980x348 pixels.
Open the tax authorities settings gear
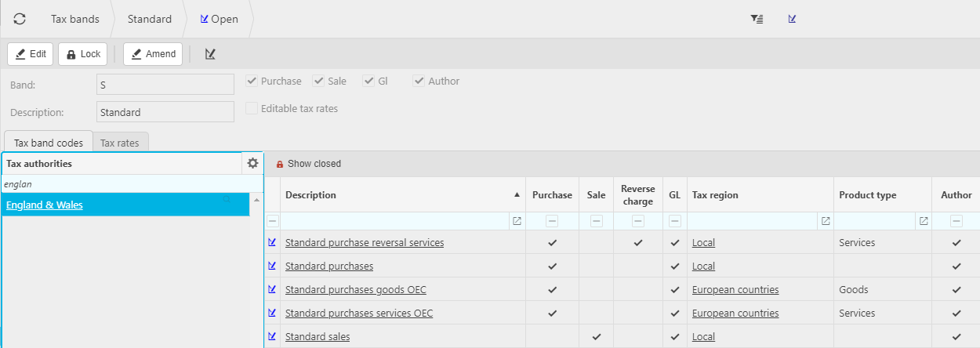(x=252, y=163)
